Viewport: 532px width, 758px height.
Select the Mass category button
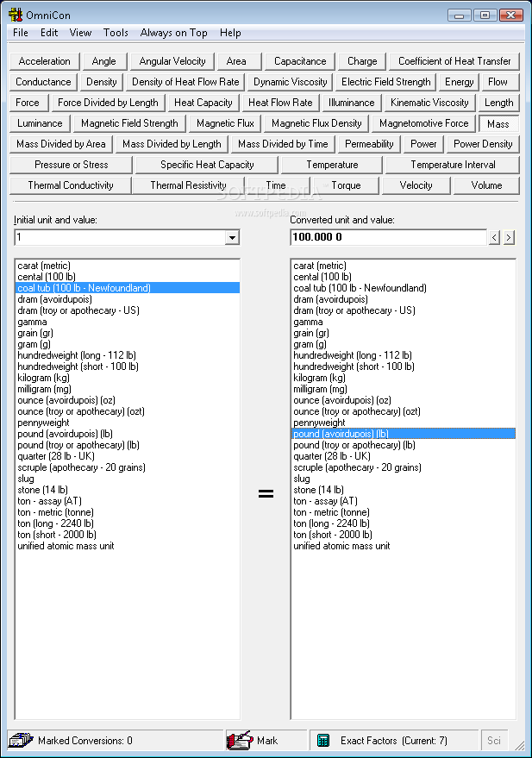click(498, 124)
